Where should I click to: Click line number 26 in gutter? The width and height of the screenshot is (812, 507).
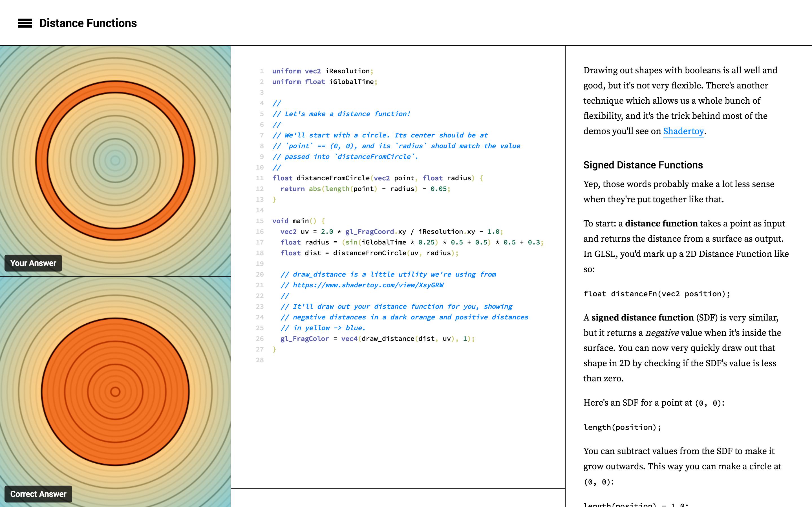click(260, 339)
